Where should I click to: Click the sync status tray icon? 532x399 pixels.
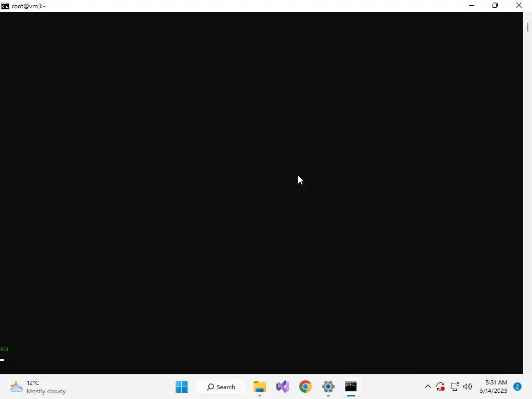click(x=441, y=387)
